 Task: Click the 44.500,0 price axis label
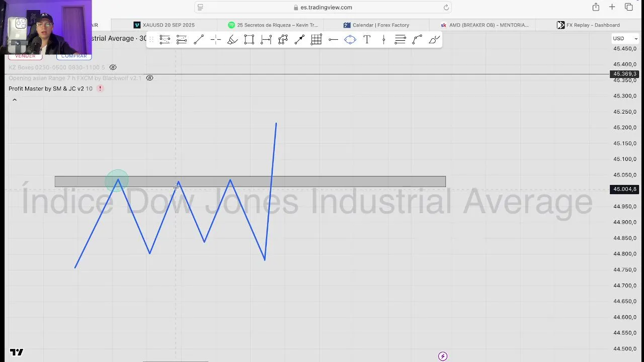tap(625, 349)
